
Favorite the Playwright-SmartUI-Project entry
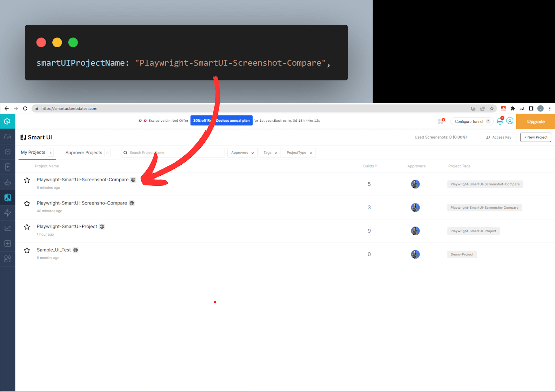tap(27, 227)
